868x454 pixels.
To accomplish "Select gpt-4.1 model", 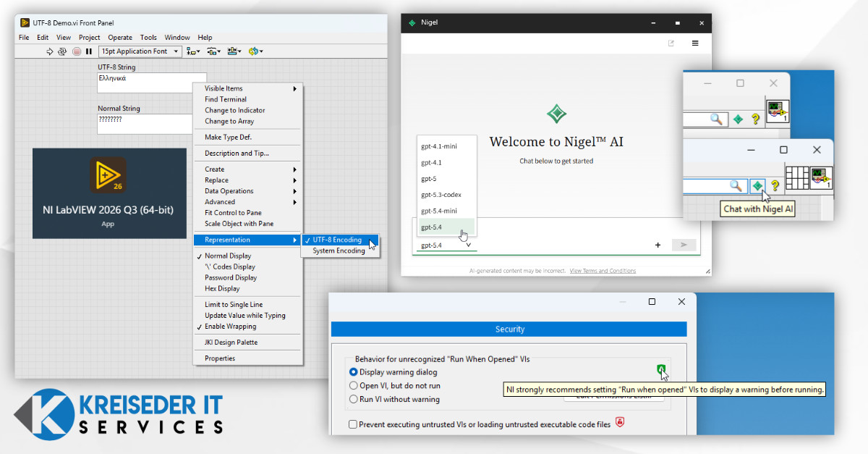I will [x=447, y=162].
